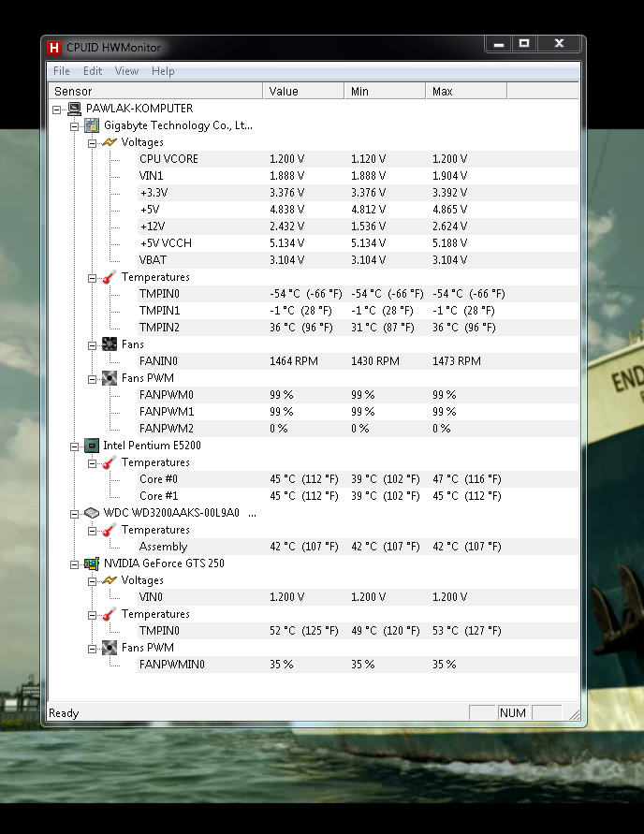Collapse the motherboard Voltages group
The image size is (644, 834).
(92, 143)
